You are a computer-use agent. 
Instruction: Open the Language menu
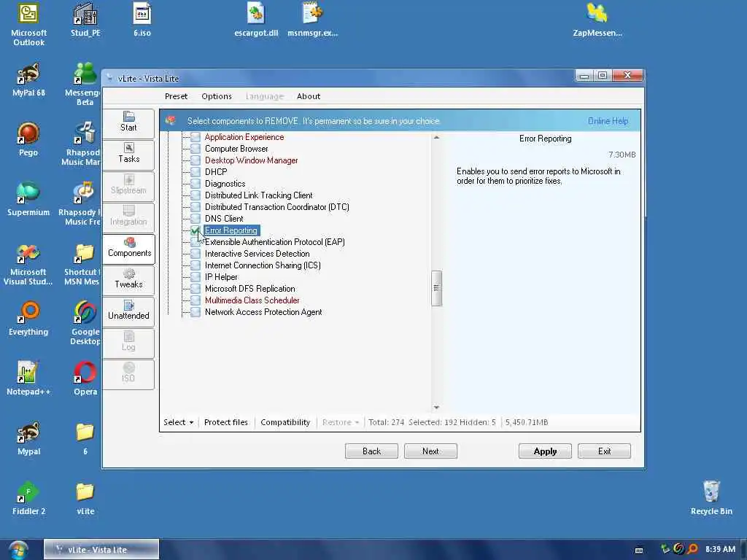click(x=264, y=96)
